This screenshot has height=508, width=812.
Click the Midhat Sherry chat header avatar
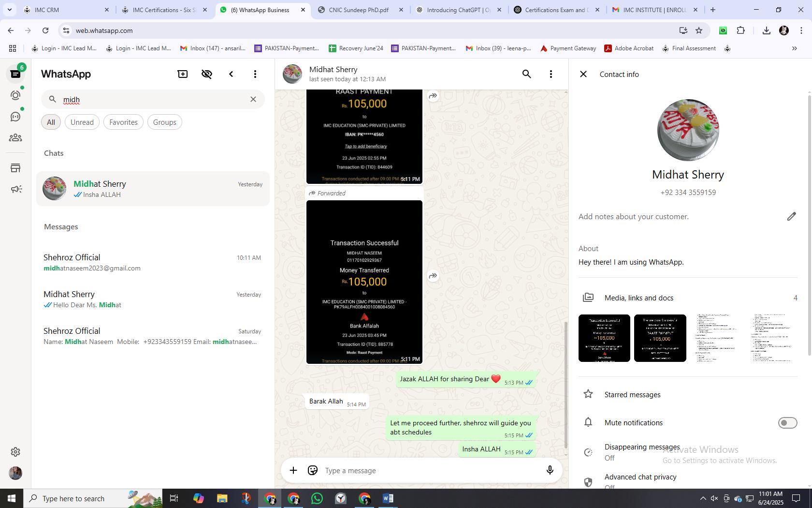[292, 74]
